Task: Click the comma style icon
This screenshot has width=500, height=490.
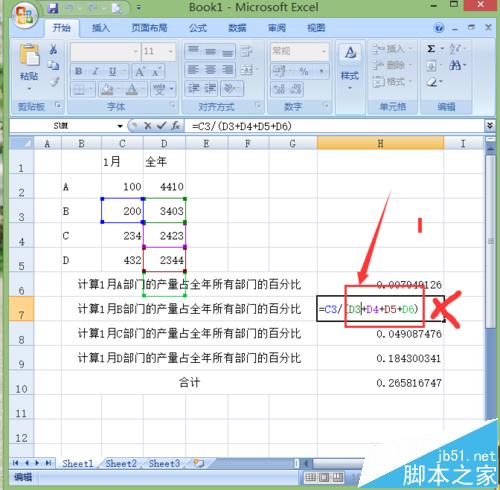Action: (x=321, y=71)
